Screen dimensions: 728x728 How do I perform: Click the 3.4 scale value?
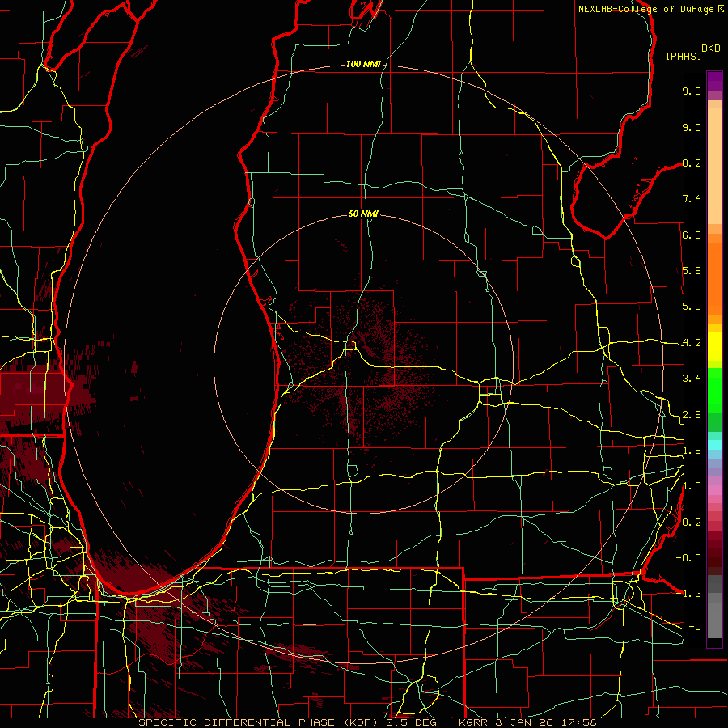[x=692, y=379]
